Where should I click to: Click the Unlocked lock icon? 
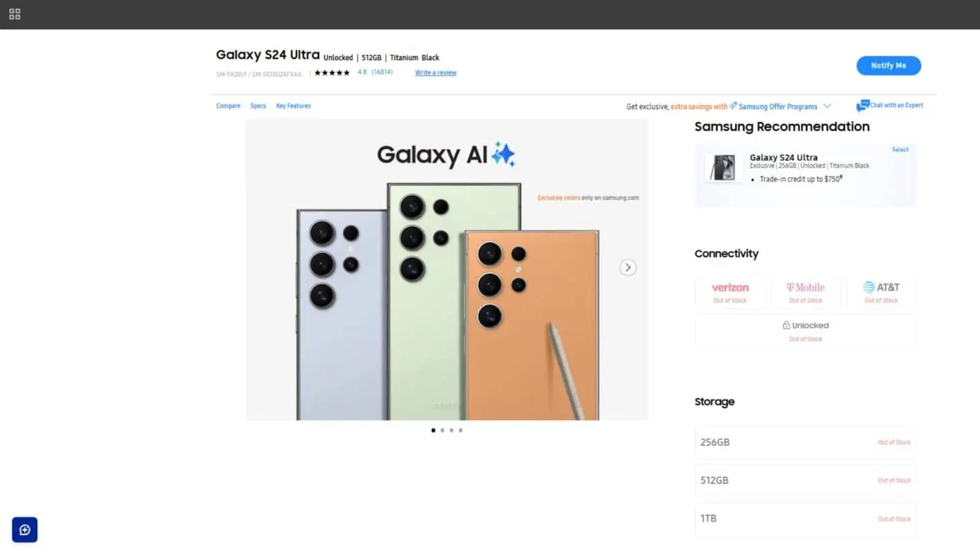click(786, 325)
